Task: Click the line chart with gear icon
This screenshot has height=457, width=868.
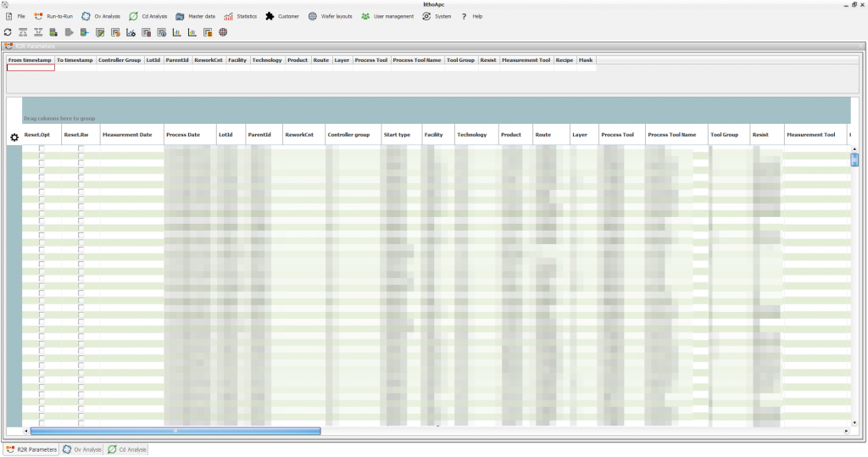Action: [131, 33]
